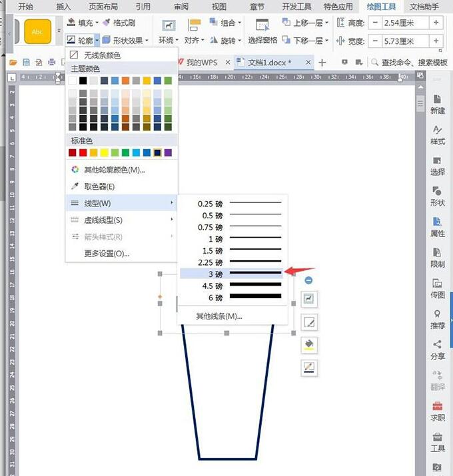Switch to the Drawing Tools (绘图工具) tab

point(381,7)
